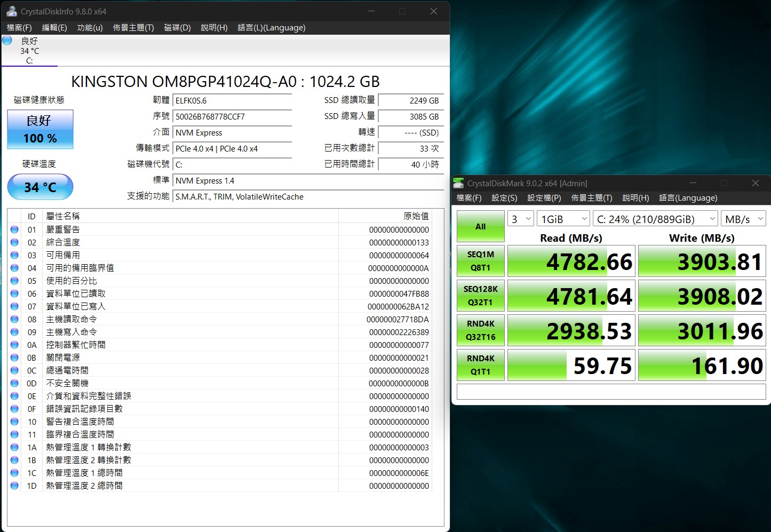Click status icon for 熱管理溫度 1 總時間 row

point(14,473)
